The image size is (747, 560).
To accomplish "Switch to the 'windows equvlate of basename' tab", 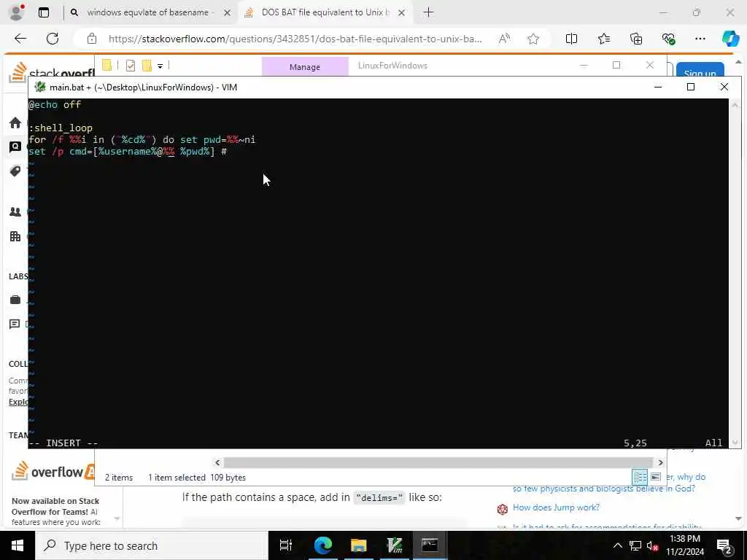I will [x=147, y=12].
